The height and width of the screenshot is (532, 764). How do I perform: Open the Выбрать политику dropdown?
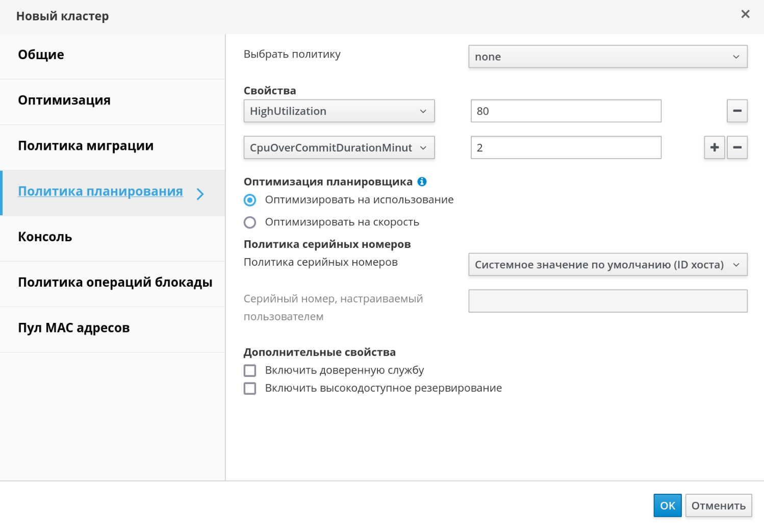click(607, 57)
